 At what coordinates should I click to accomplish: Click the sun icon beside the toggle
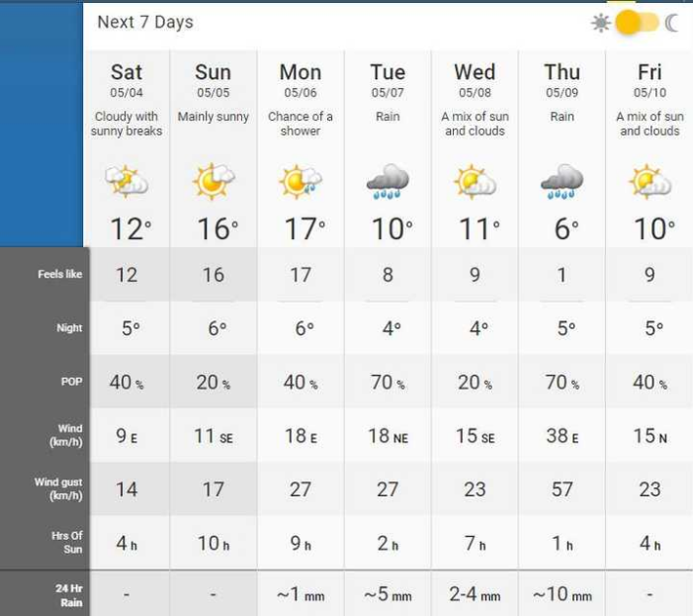coord(601,23)
